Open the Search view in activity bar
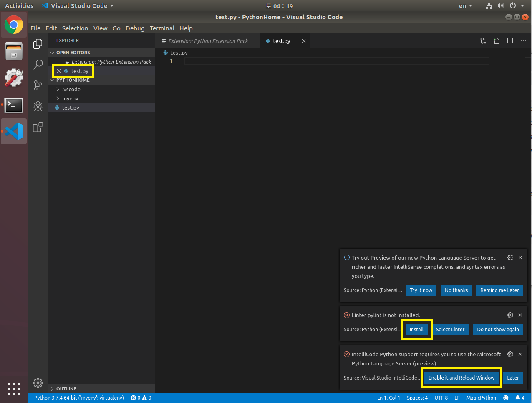 tap(38, 64)
